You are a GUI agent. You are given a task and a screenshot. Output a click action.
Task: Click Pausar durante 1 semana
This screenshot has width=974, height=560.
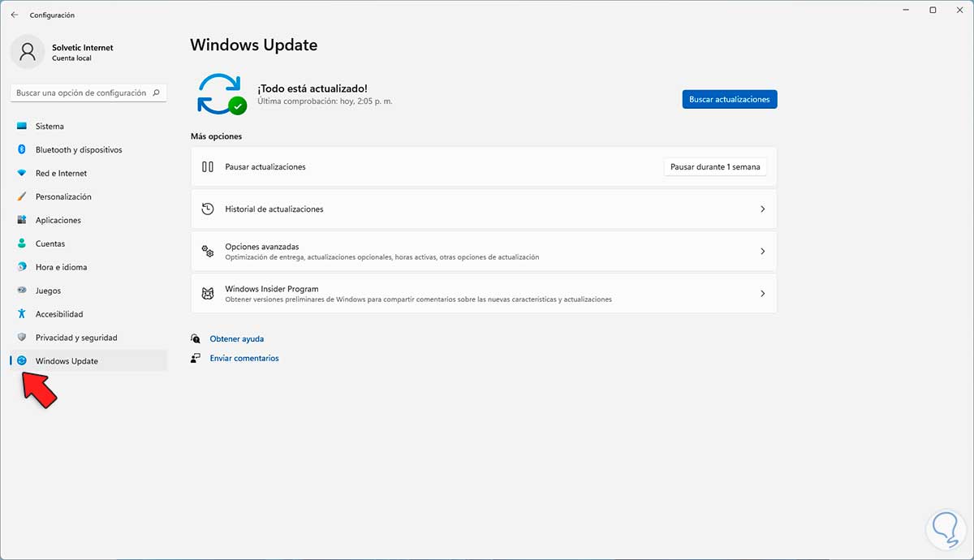click(715, 167)
